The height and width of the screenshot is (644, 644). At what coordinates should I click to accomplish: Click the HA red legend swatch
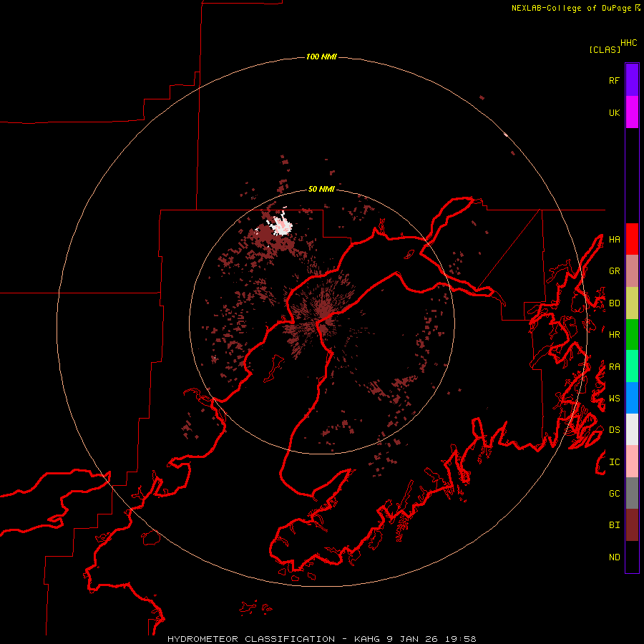(632, 239)
